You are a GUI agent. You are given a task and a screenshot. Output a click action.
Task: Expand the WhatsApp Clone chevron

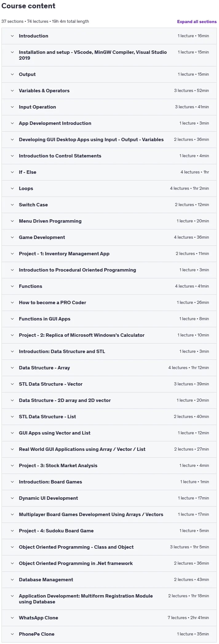[x=12, y=618]
